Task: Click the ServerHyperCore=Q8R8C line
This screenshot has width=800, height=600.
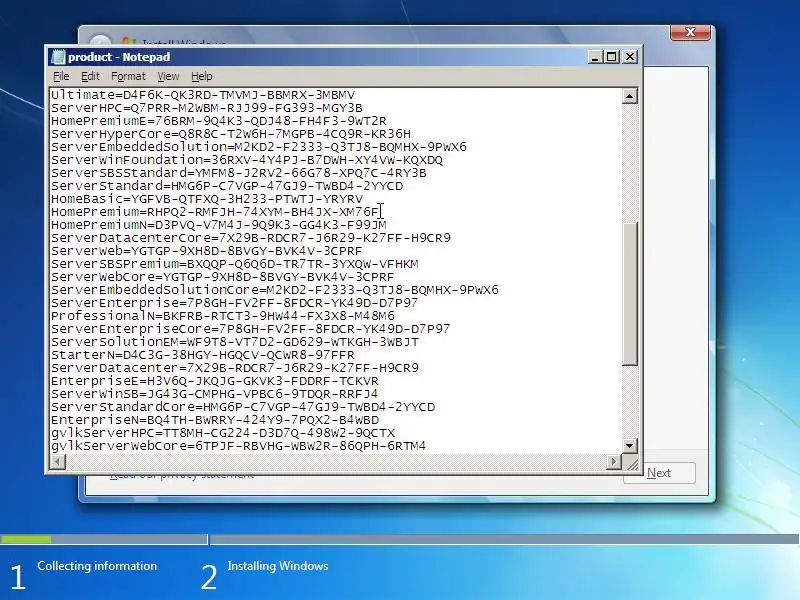Action: [x=231, y=134]
